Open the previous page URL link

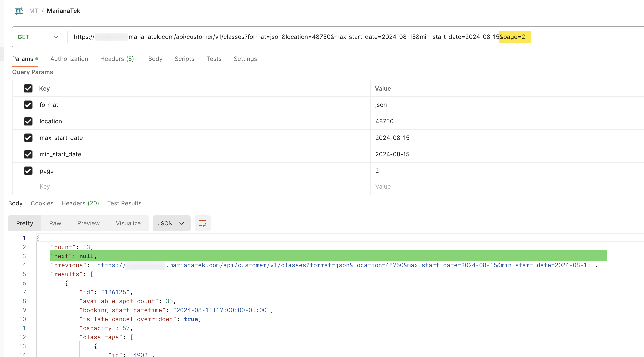click(x=344, y=265)
